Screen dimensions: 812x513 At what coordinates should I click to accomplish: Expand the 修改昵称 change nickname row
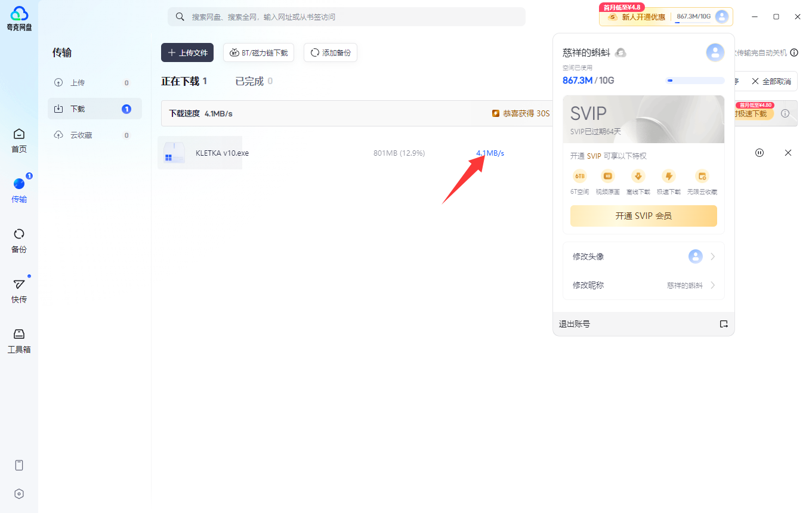643,285
